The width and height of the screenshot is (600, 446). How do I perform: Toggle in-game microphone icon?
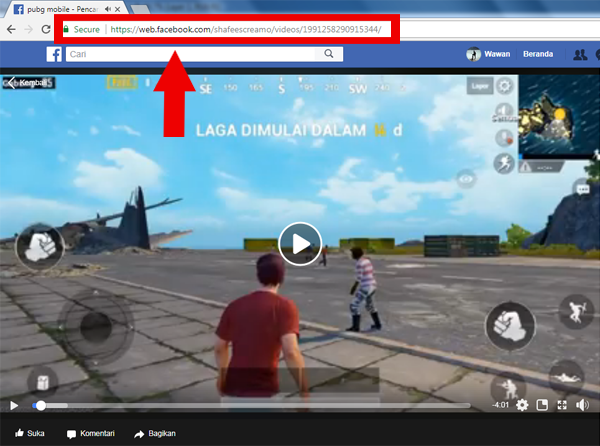pyautogui.click(x=504, y=138)
